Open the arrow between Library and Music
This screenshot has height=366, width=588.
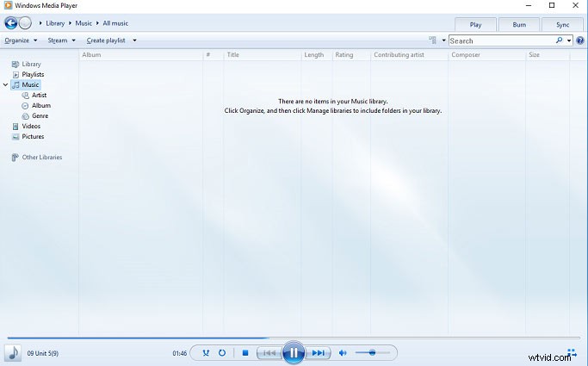(x=70, y=23)
